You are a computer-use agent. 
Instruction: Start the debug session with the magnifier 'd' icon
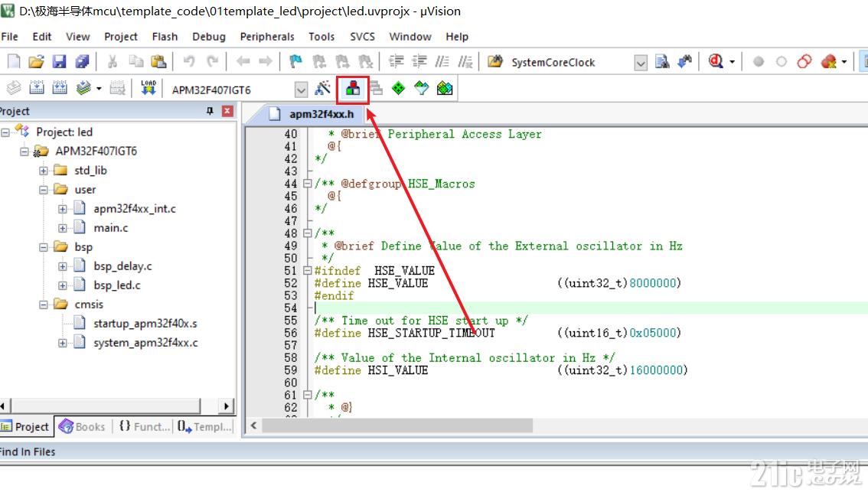click(x=716, y=61)
